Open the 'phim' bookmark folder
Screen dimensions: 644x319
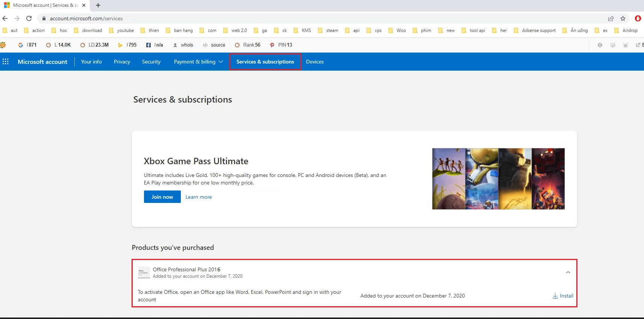tap(422, 30)
